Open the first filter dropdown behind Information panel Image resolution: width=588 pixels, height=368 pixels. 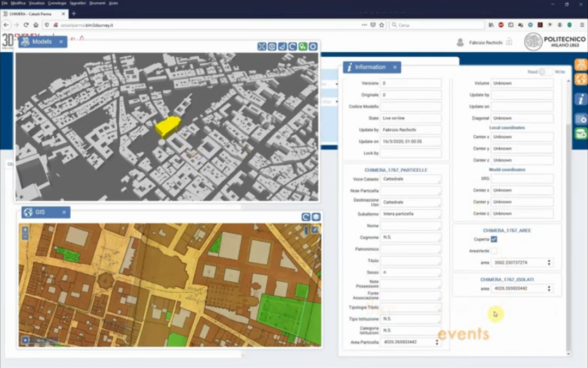pyautogui.click(x=336, y=84)
